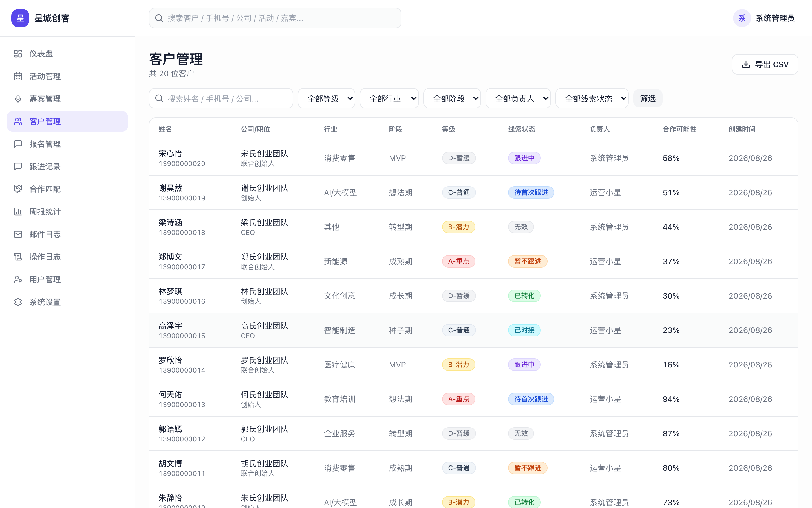The image size is (812, 508).
Task: Click the 已对接 badge in 高泽宇 row
Action: click(x=524, y=330)
